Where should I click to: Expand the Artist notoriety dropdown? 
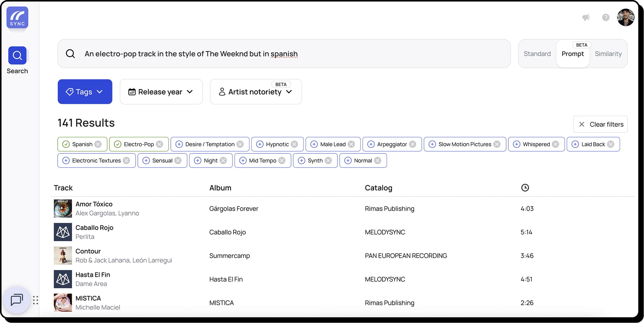pos(256,92)
